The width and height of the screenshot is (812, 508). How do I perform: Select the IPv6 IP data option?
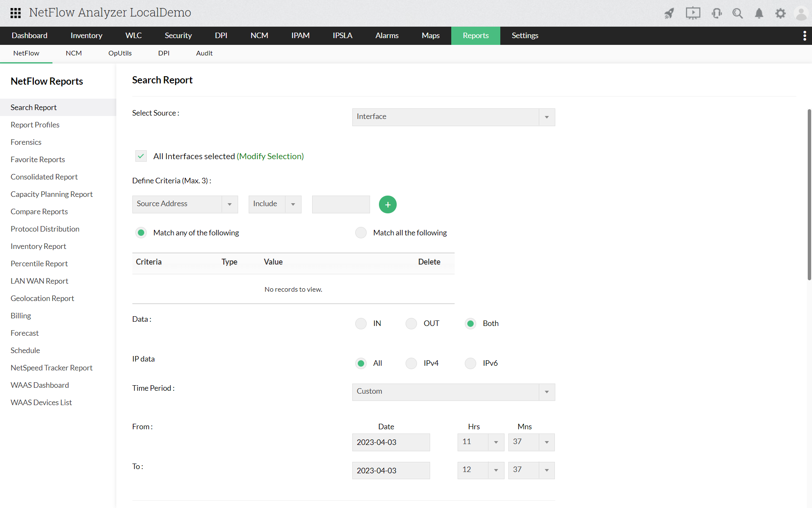tap(470, 363)
